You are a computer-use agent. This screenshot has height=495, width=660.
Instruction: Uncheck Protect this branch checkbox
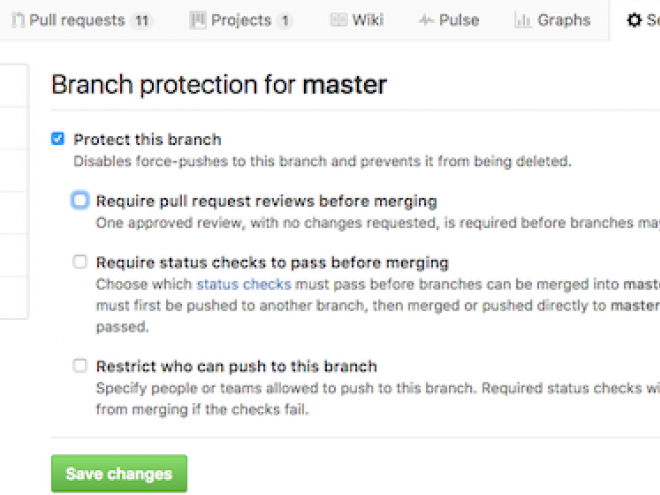58,138
